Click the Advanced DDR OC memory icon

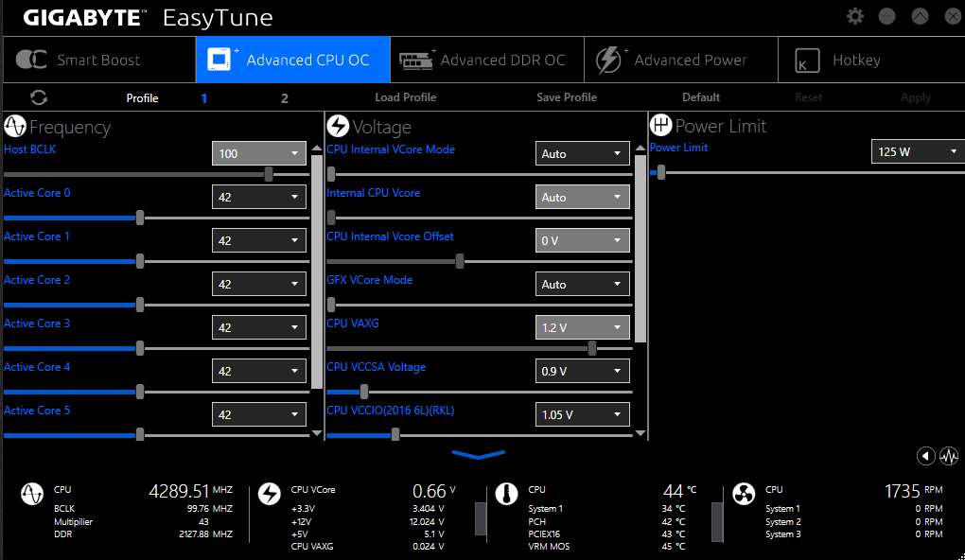[416, 60]
